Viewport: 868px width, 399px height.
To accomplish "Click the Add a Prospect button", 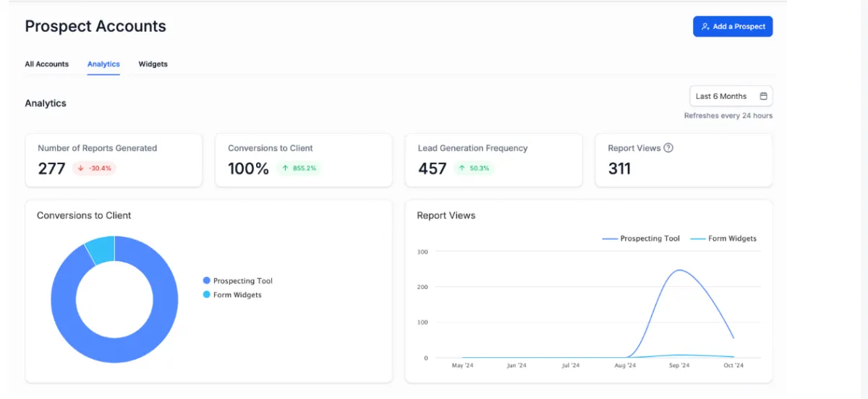I will [x=733, y=27].
